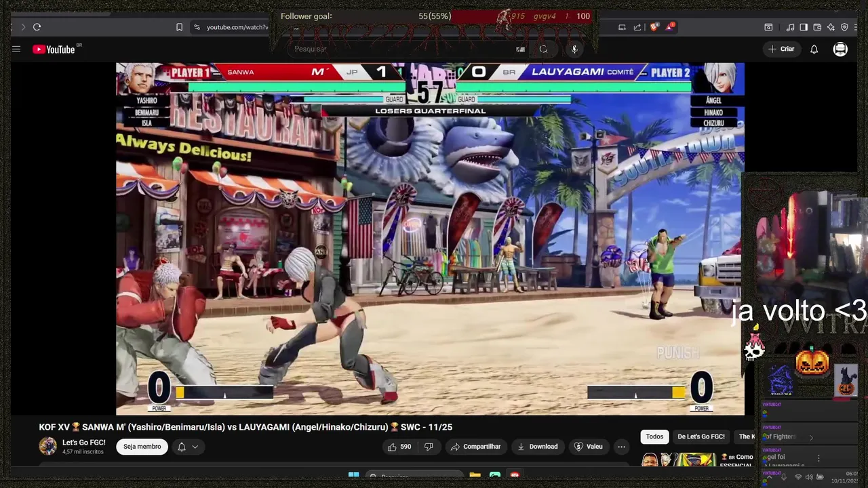Open site settings icon beside the URL

pyautogui.click(x=197, y=27)
